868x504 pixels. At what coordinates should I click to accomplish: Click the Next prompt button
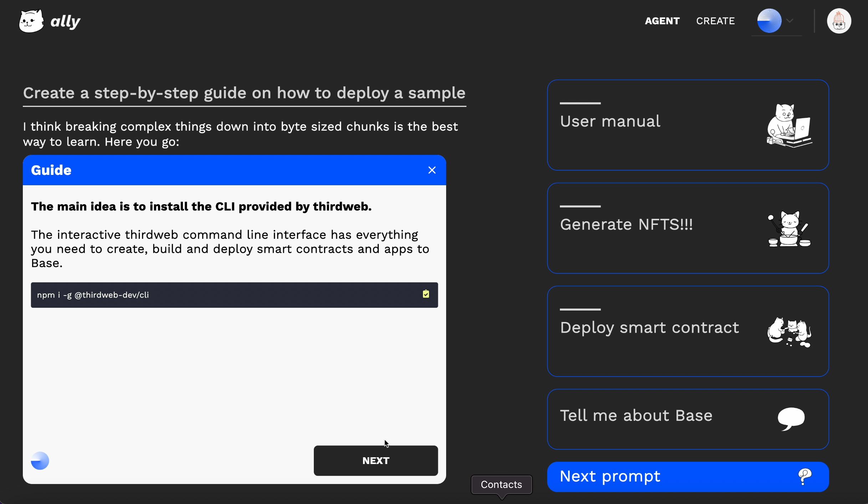coord(688,477)
